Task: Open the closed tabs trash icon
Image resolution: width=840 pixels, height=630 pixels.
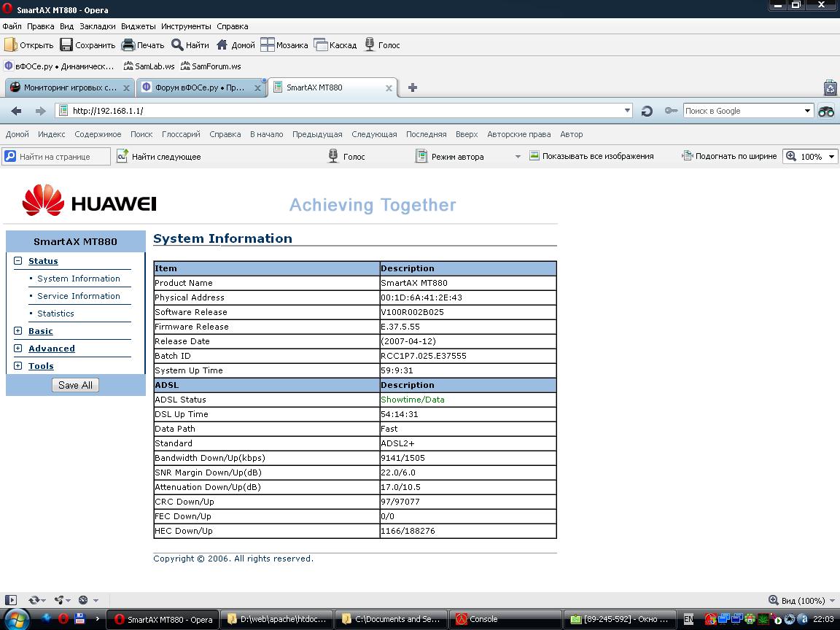Action: tap(830, 87)
